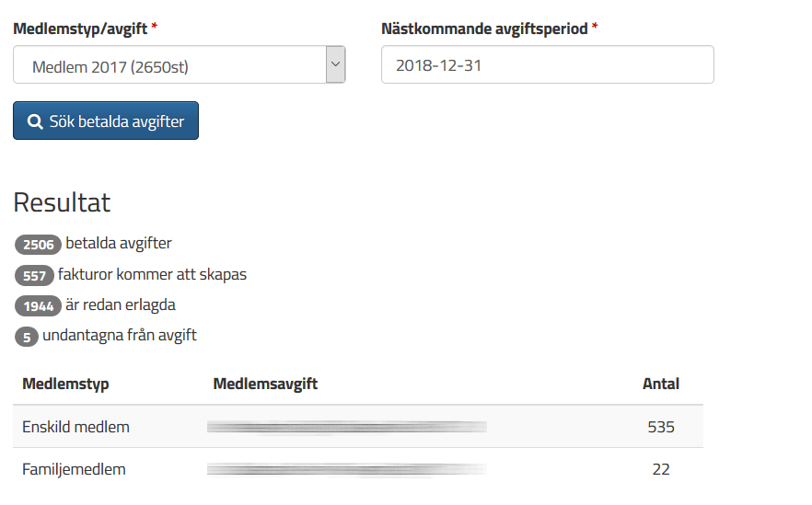Image resolution: width=812 pixels, height=505 pixels.
Task: Open the Medlemstyp/avgift dropdown arrow
Action: coord(335,64)
